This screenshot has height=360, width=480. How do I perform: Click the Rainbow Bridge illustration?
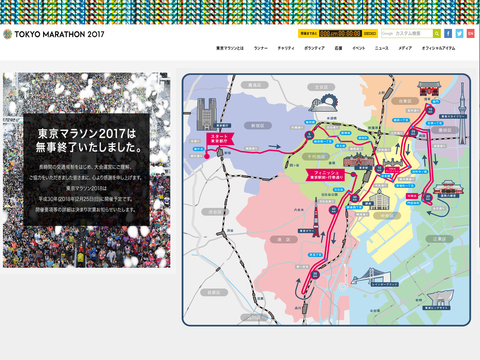(371, 277)
